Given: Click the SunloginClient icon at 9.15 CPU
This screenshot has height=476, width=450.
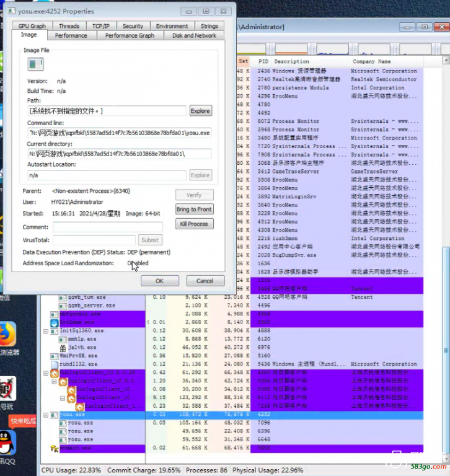Looking at the screenshot, I should (71, 398).
